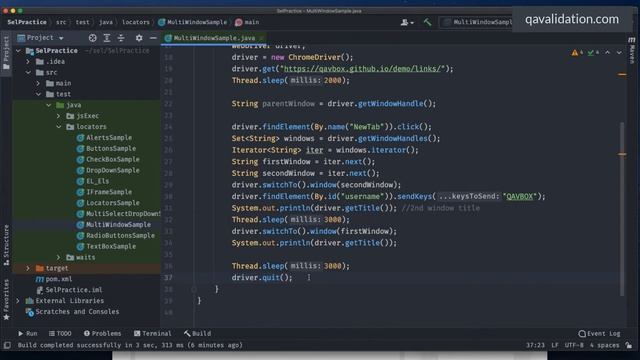Click the tool window quick access icon
640x360 pixels.
coord(7,345)
